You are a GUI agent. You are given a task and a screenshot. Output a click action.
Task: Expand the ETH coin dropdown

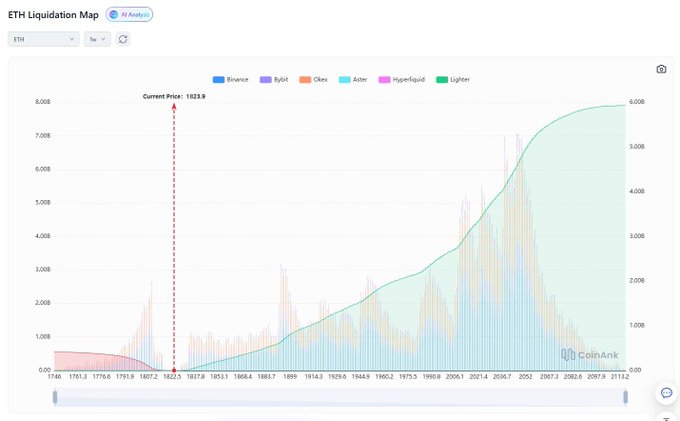pyautogui.click(x=43, y=39)
